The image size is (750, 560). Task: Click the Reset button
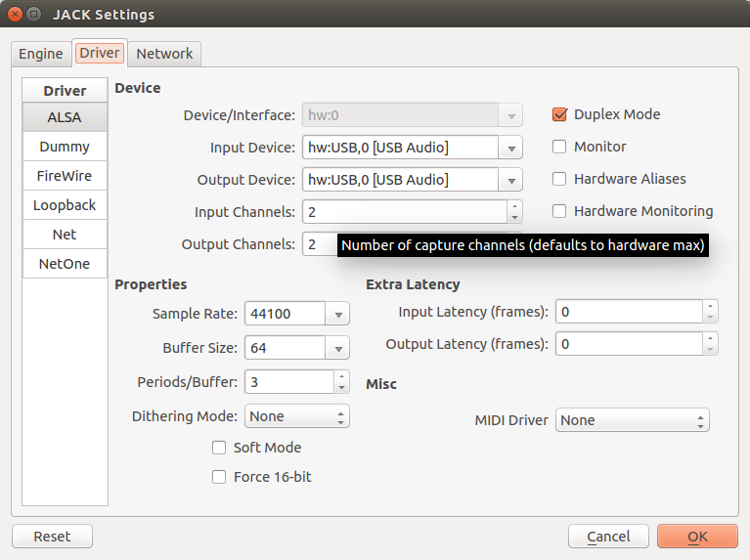coord(52,537)
